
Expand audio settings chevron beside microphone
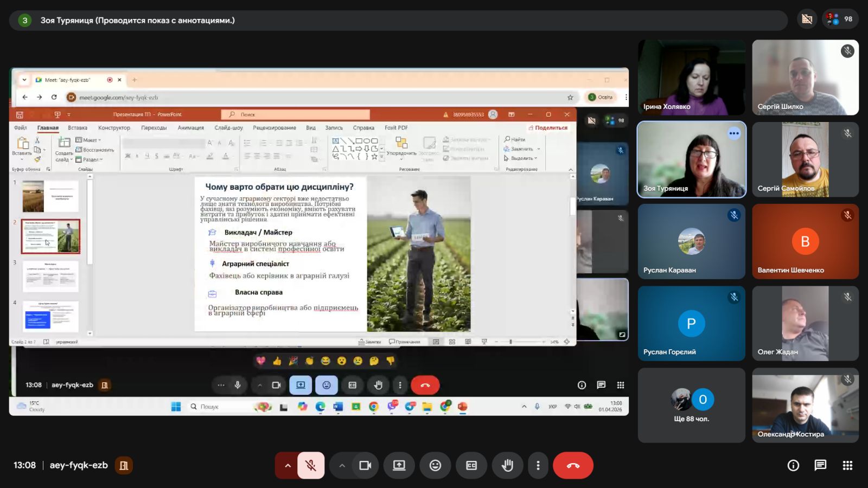pos(288,465)
